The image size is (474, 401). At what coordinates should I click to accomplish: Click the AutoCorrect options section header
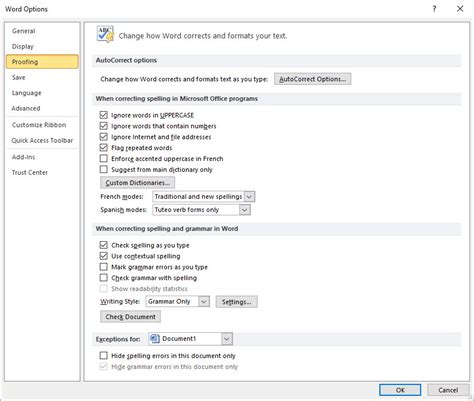pyautogui.click(x=126, y=60)
